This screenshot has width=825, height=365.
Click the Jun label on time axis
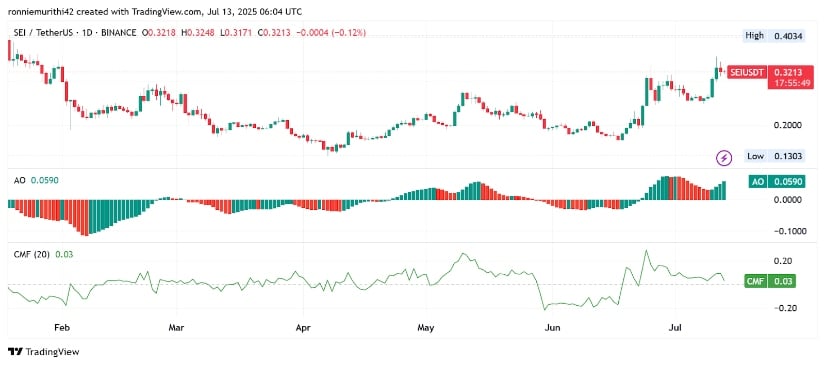coord(551,328)
